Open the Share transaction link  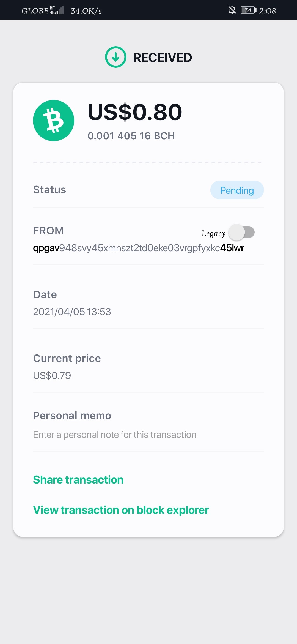[78, 480]
